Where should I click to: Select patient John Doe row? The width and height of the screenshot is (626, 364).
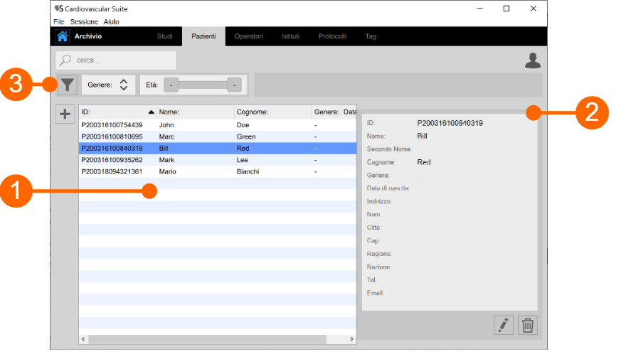213,125
